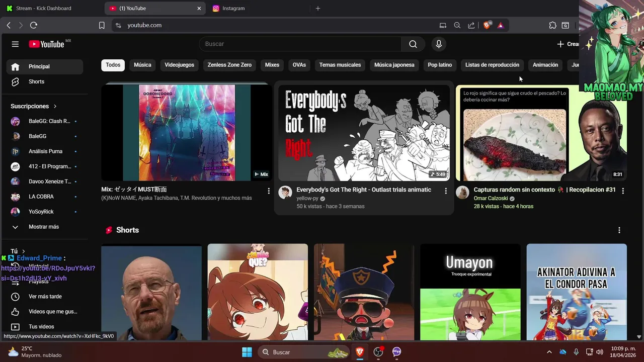Open BaleGG: Clash R... subscription
The height and width of the screenshot is (362, 644).
45,121
